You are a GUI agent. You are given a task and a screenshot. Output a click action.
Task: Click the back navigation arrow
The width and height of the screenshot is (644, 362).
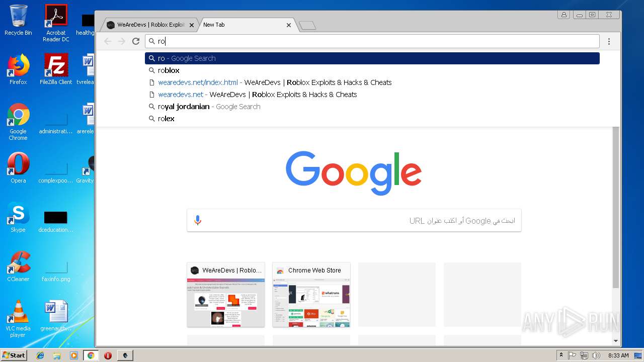107,41
